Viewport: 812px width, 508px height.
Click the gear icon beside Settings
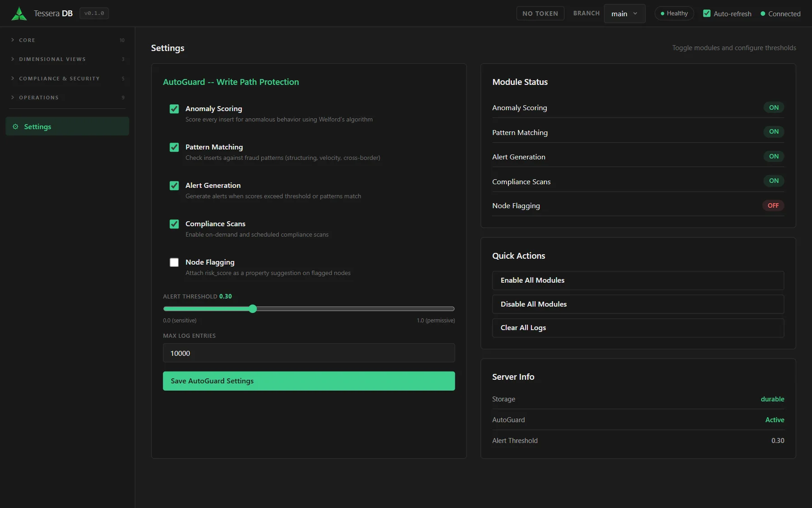tap(15, 126)
